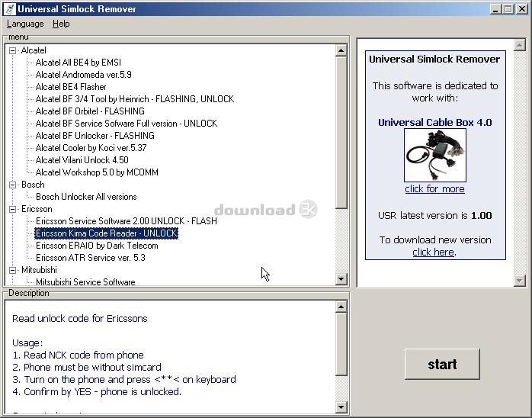Viewport: 532px width, 418px height.
Task: Select Alcatel BF Unlocker - FLASHING
Action: 95,136
